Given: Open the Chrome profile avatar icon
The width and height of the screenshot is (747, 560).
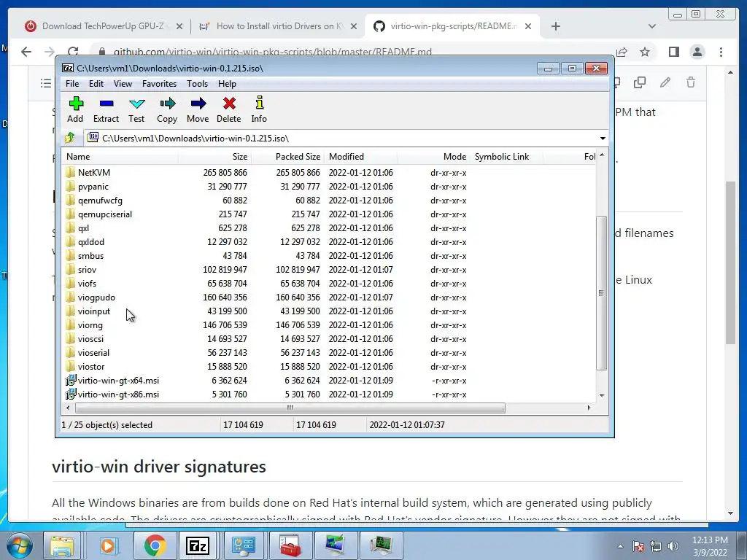Looking at the screenshot, I should coord(697,52).
